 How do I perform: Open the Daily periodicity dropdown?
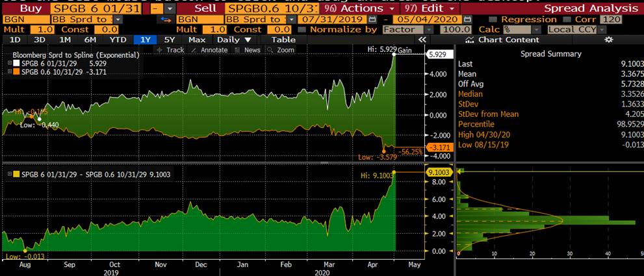[234, 40]
